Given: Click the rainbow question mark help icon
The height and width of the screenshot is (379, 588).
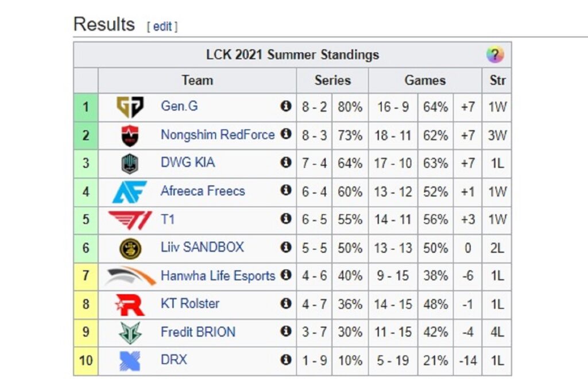Looking at the screenshot, I should 495,55.
